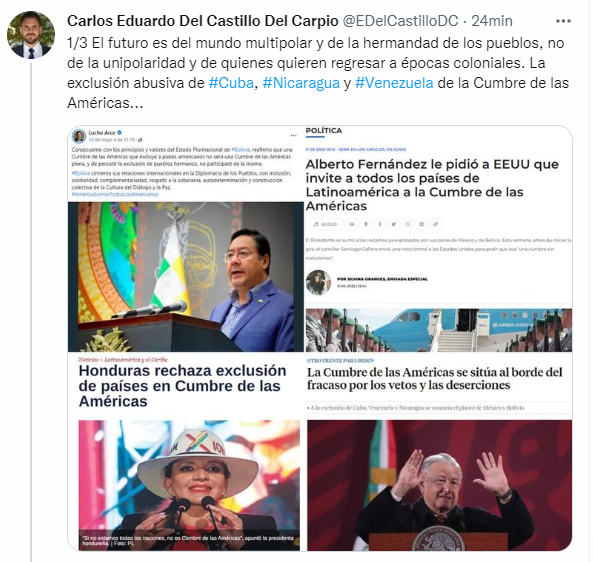The width and height of the screenshot is (593, 562).
Task: Click the WhatsApp share icon
Action: (x=408, y=224)
